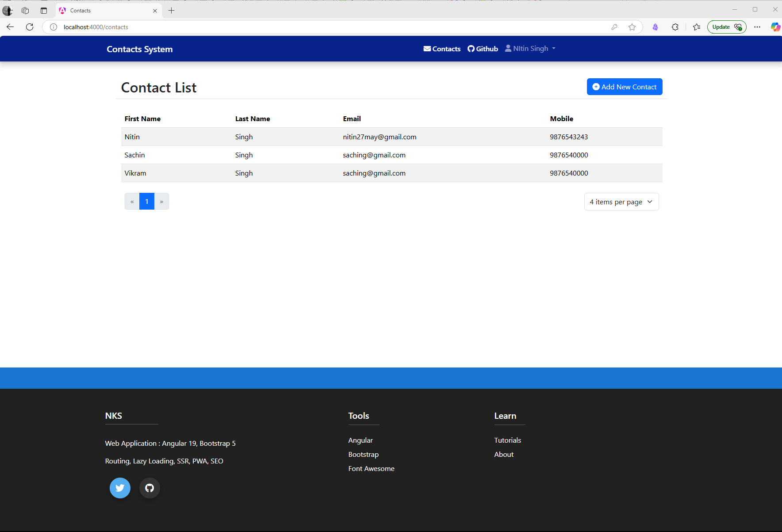Reload the page with refresh icon

(x=30, y=27)
